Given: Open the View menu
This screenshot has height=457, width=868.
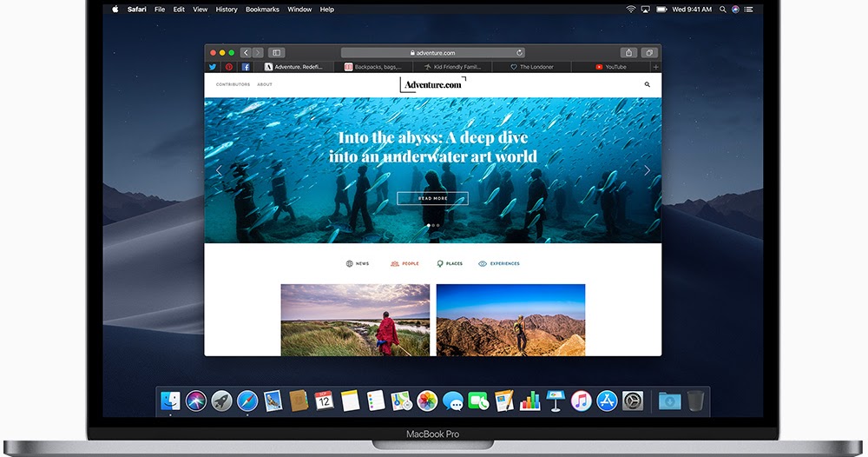Looking at the screenshot, I should pos(200,9).
